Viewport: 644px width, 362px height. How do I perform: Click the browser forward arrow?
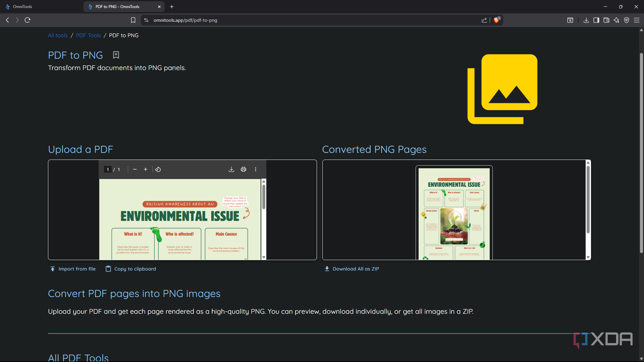(17, 20)
